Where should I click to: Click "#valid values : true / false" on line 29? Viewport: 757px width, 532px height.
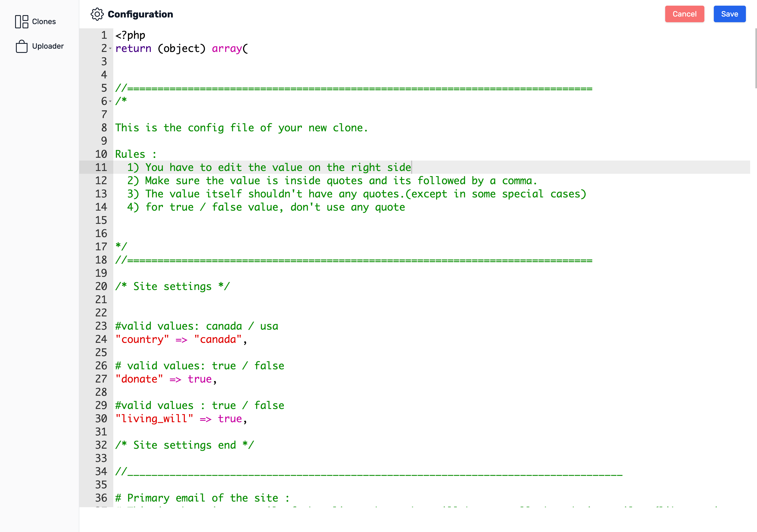[199, 405]
